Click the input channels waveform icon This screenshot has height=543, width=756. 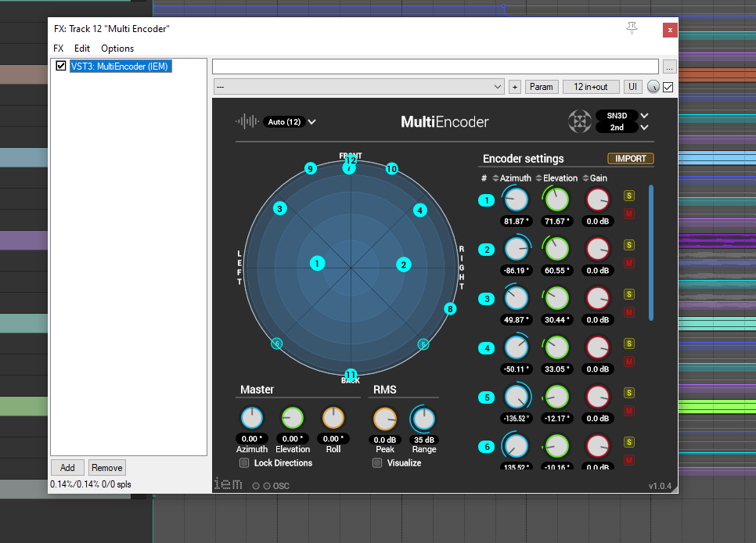coord(247,121)
